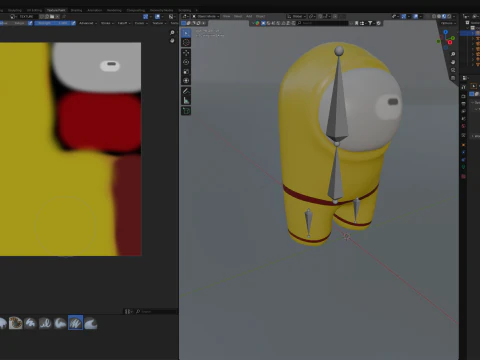Select the Annotate pencil tool

tap(186, 91)
